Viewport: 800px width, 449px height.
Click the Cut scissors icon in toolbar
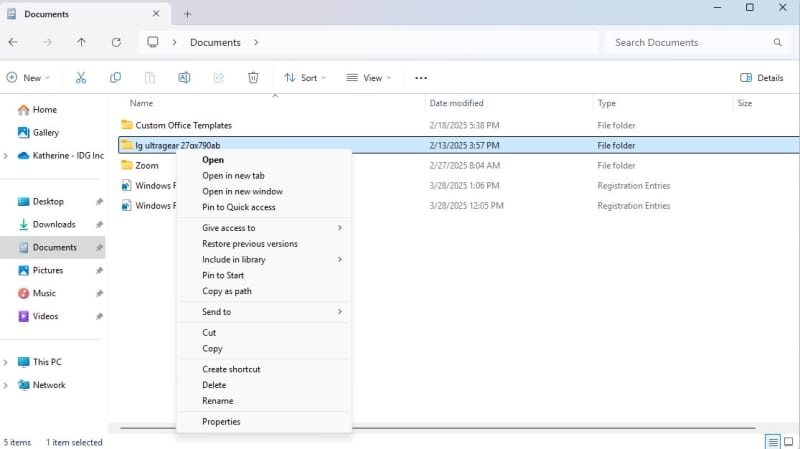[81, 77]
